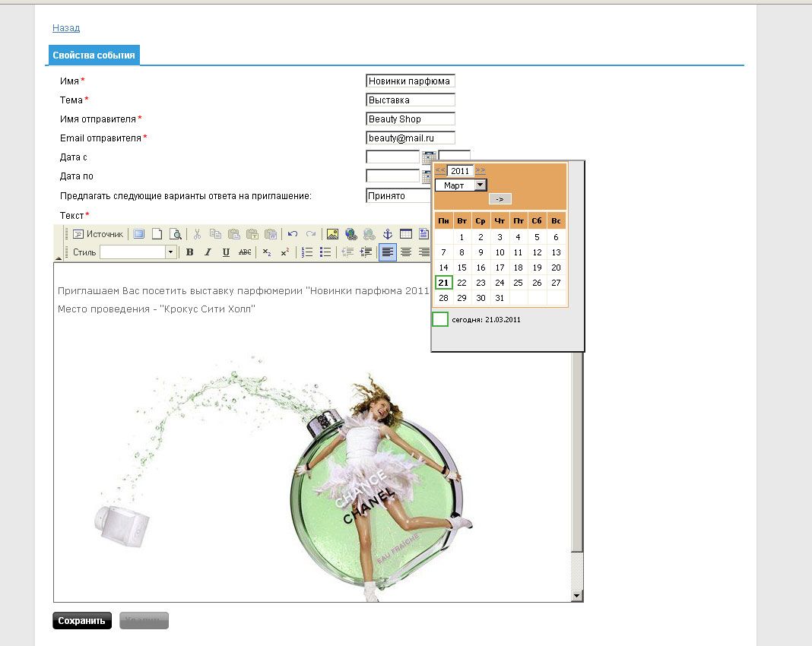Image resolution: width=812 pixels, height=646 pixels.
Task: Select day 1 in the calendar
Action: click(462, 237)
